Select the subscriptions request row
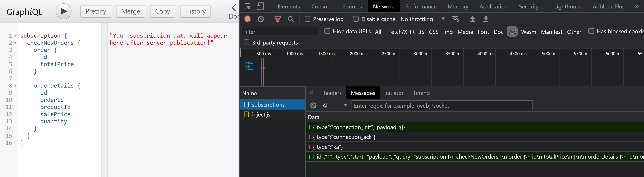 (272, 105)
